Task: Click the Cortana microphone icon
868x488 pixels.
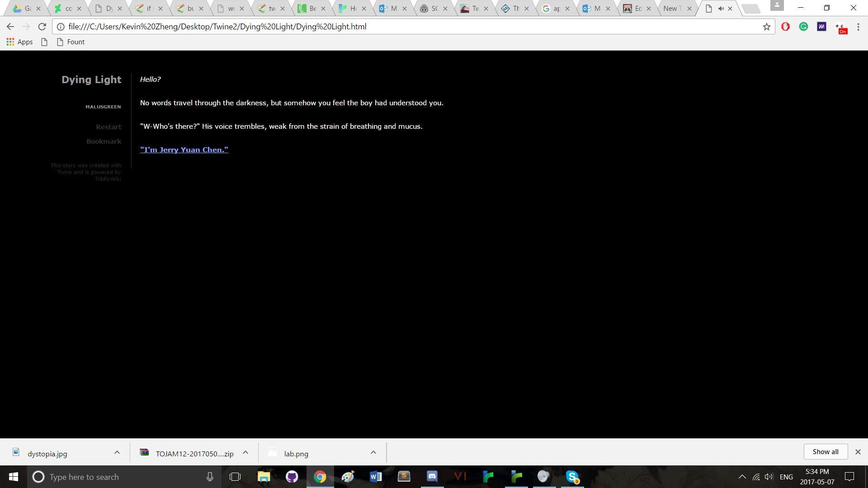Action: click(x=210, y=477)
